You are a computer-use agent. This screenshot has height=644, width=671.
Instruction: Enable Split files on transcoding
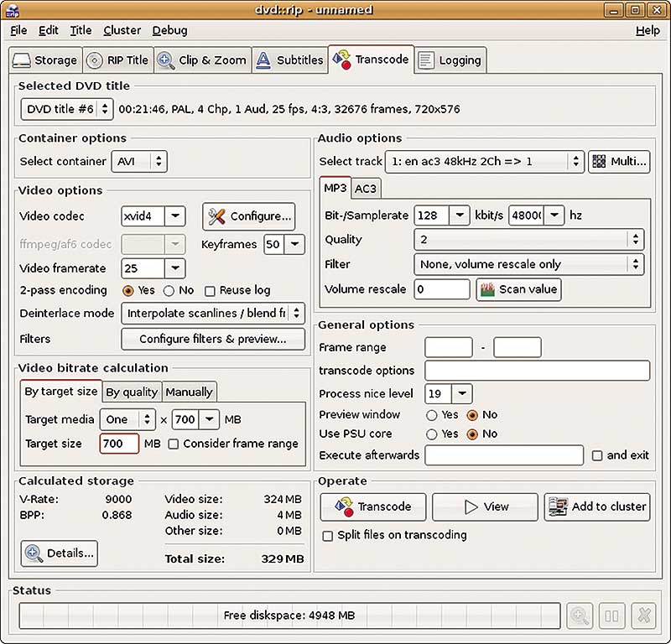[x=327, y=536]
